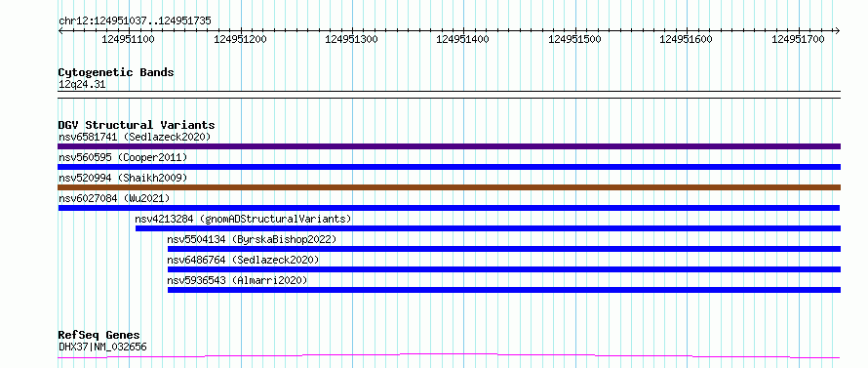Select the blue bar under nsv6027084
868x368 pixels.
click(449, 208)
